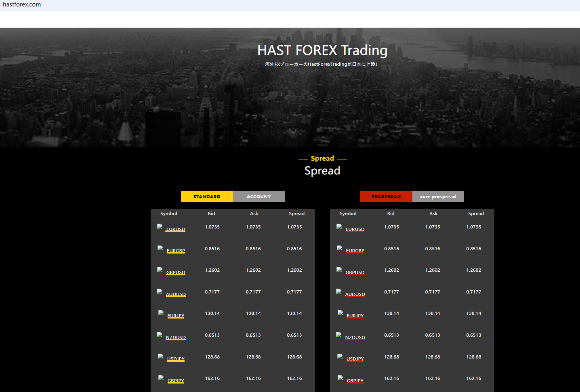The height and width of the screenshot is (392, 580).
Task: Click the NZDUSD link in the Prospread table
Action: [x=355, y=337]
